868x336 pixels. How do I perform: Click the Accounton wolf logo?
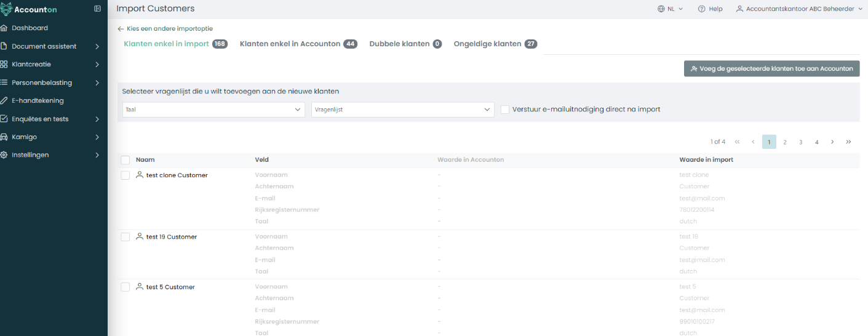click(6, 9)
